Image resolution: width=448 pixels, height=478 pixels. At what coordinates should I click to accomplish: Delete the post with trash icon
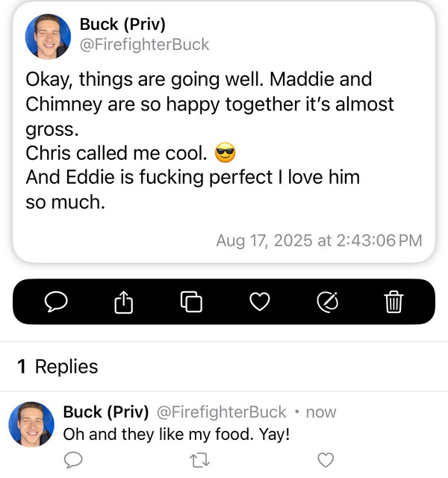393,302
